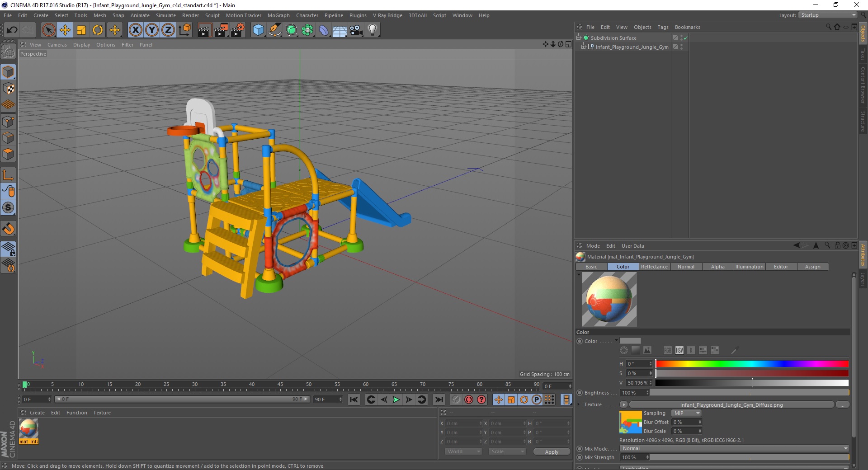The height and width of the screenshot is (470, 868).
Task: Open the deformer objects icon
Action: click(x=324, y=30)
